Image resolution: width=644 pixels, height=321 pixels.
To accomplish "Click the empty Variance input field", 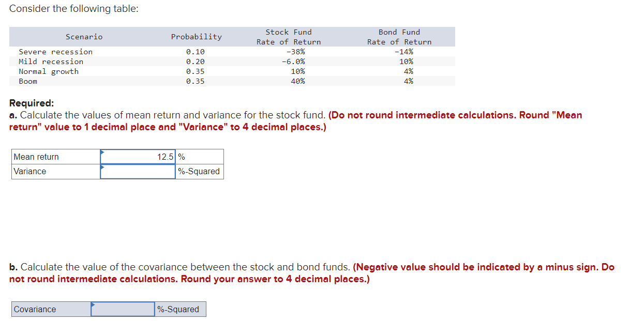I will pyautogui.click(x=138, y=171).
